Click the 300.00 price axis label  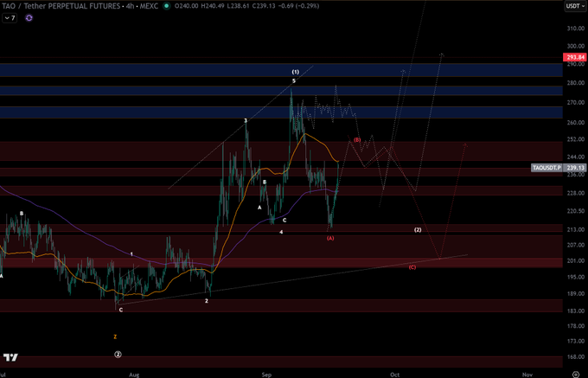pos(576,46)
